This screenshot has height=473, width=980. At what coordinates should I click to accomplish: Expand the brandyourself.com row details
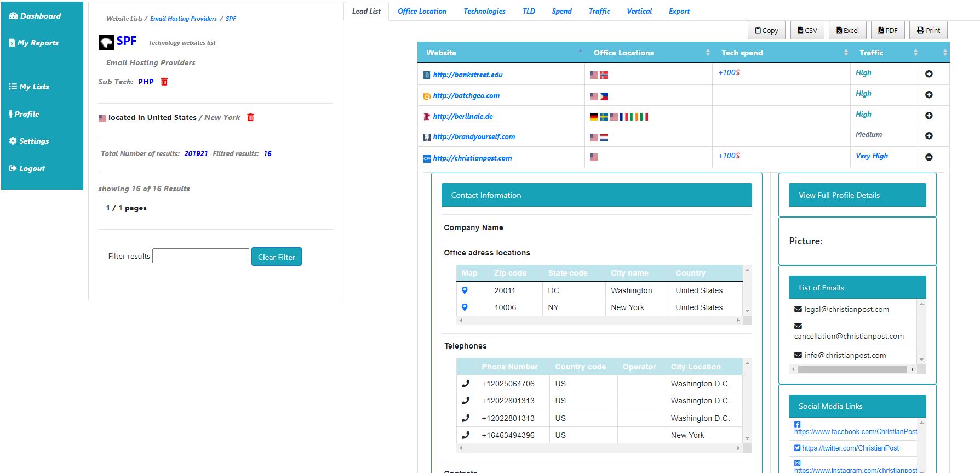pos(929,136)
